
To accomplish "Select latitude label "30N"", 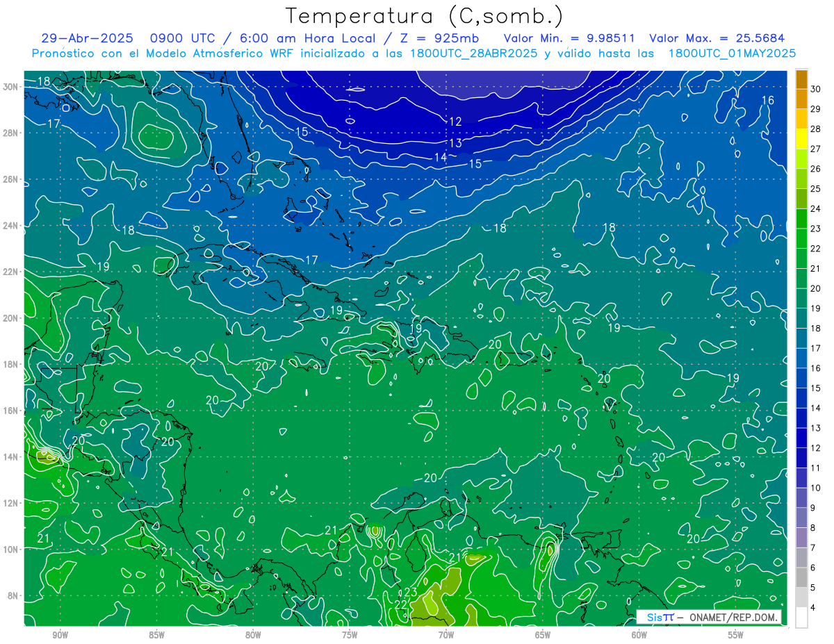I will point(12,86).
